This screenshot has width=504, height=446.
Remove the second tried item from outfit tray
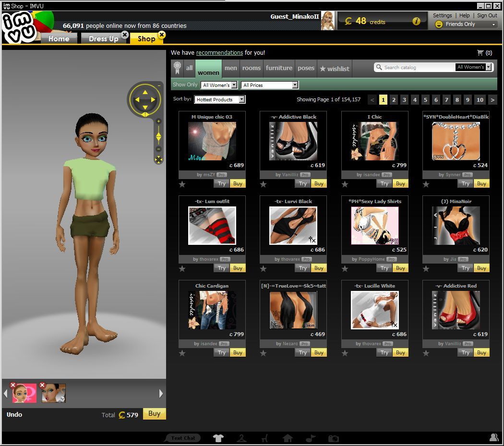click(42, 385)
